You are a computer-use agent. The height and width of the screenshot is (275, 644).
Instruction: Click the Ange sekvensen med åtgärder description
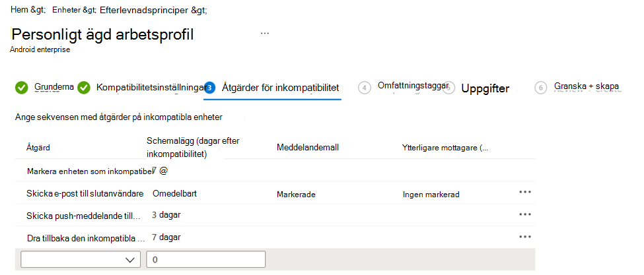coord(119,117)
